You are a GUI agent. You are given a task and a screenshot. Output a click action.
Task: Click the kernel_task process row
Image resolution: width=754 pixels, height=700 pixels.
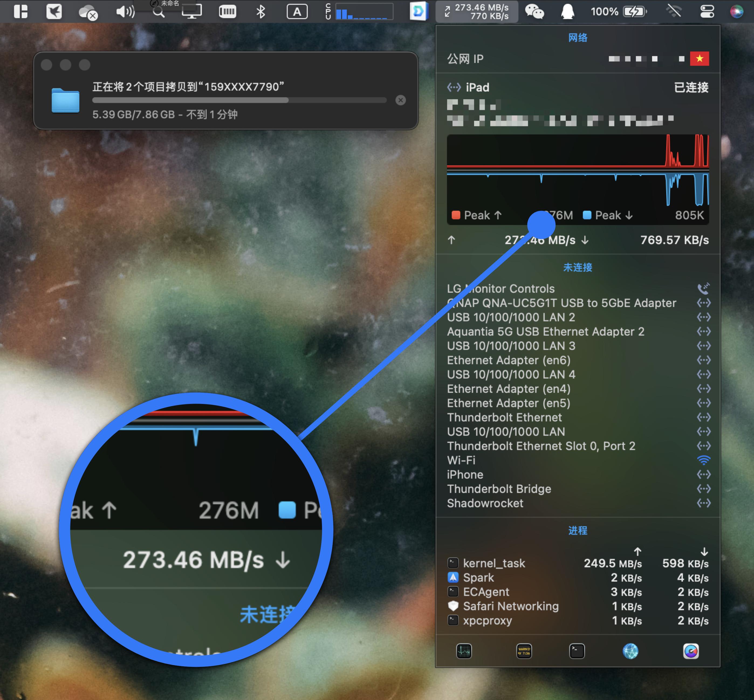[495, 563]
